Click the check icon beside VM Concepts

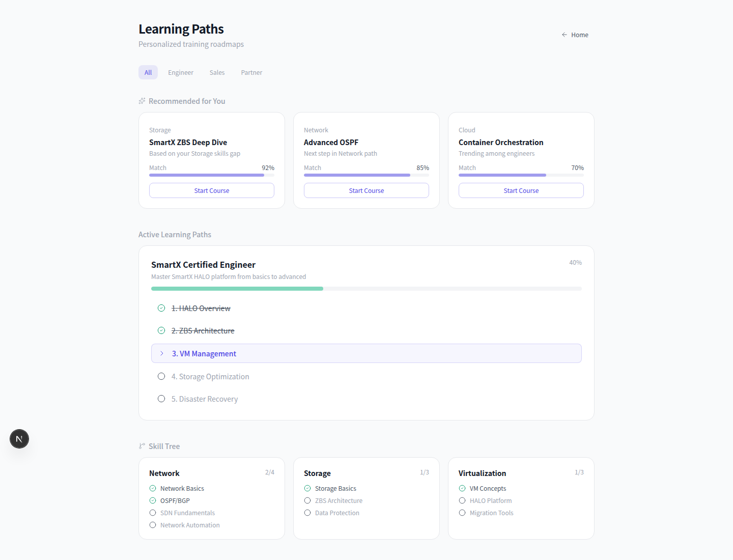[462, 488]
